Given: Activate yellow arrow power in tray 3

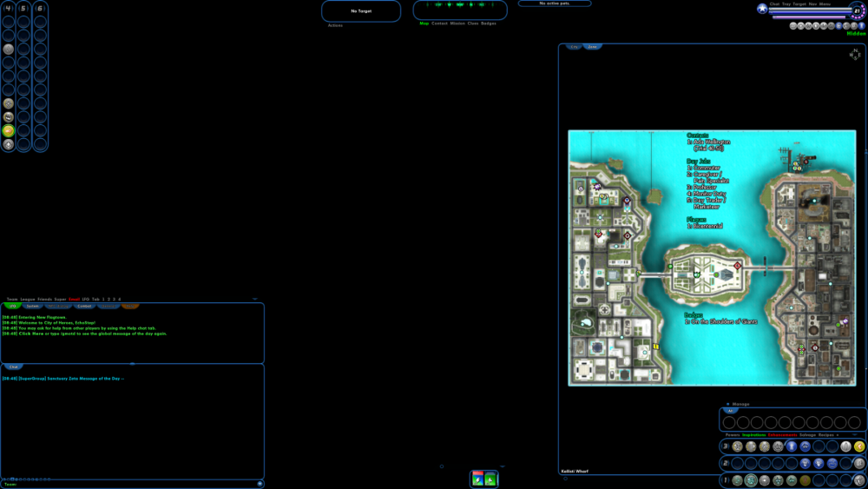Looking at the screenshot, I should (x=859, y=446).
